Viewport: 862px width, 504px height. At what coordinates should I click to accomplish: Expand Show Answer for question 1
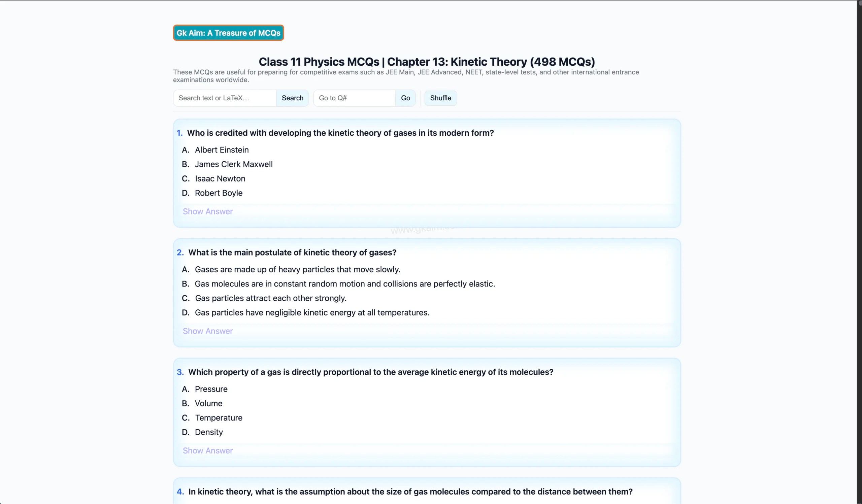[x=208, y=211]
